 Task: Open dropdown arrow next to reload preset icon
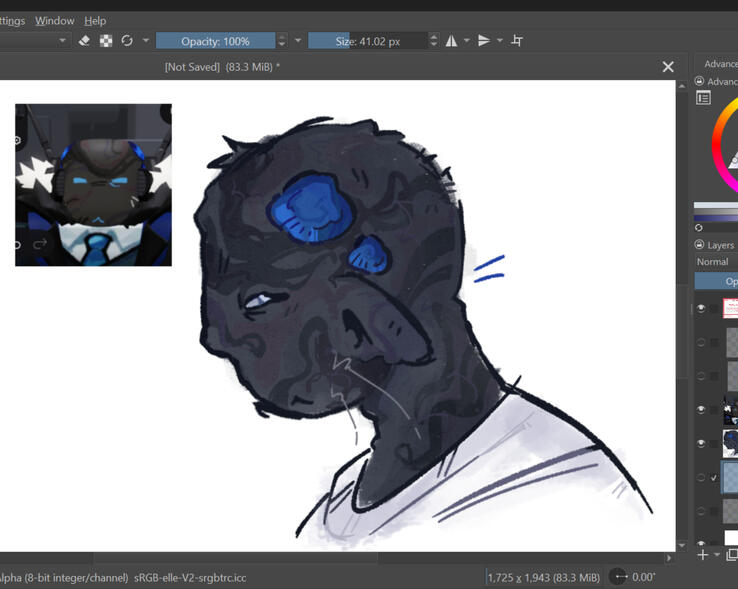146,40
